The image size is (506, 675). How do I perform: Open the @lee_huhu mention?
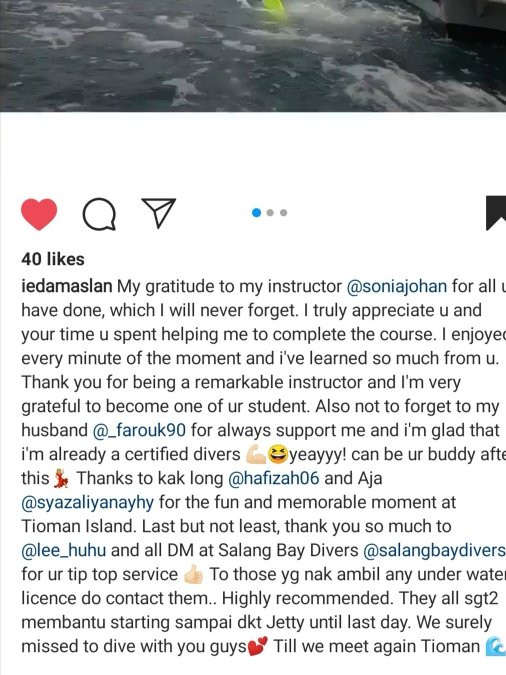click(64, 550)
